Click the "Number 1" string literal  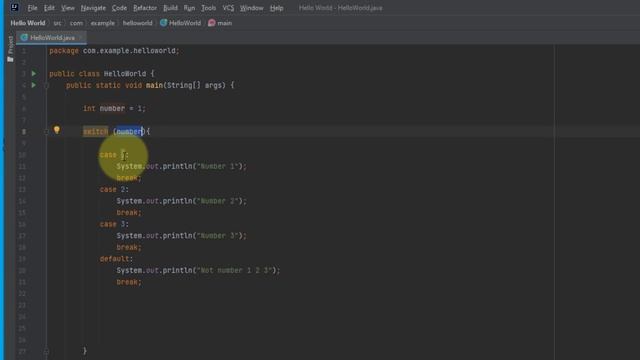[217, 166]
